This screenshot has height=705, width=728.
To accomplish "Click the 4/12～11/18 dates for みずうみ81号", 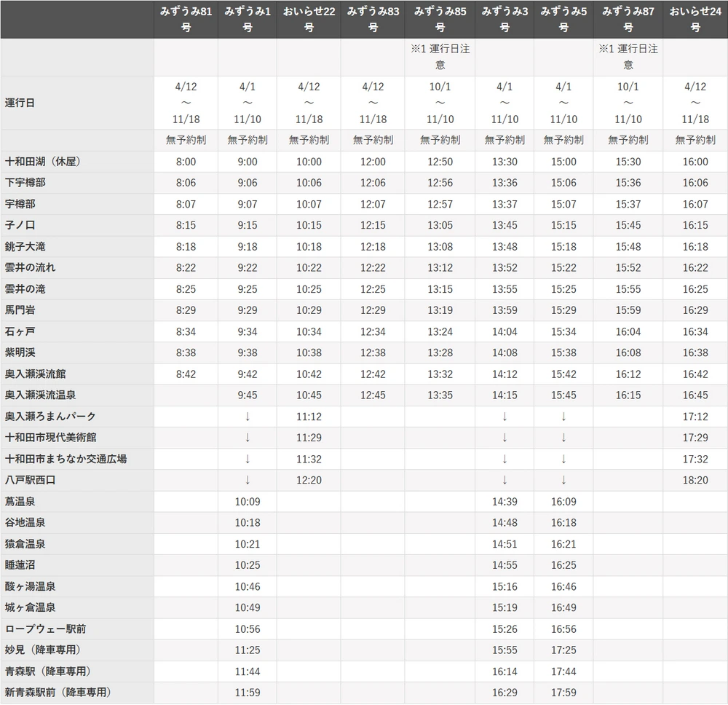I will (186, 103).
